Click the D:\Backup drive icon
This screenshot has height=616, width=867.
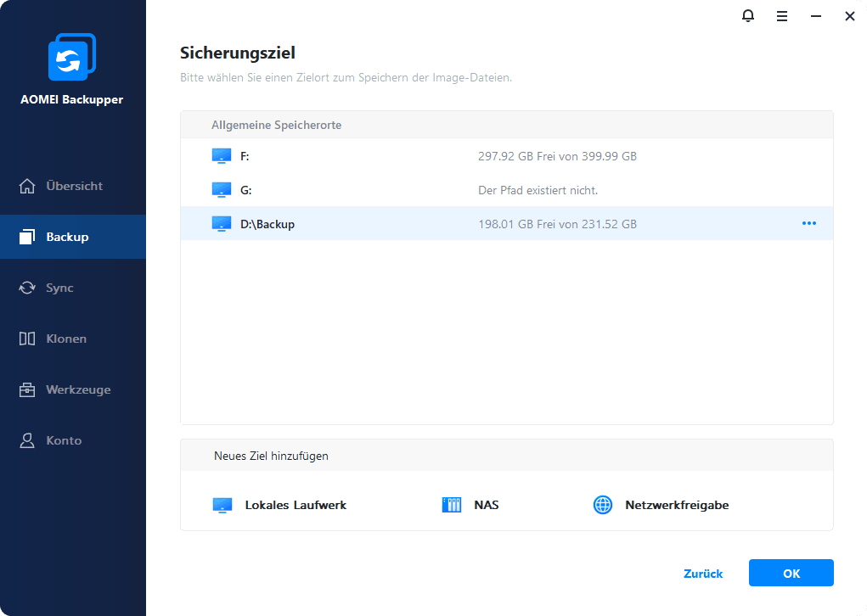(222, 224)
